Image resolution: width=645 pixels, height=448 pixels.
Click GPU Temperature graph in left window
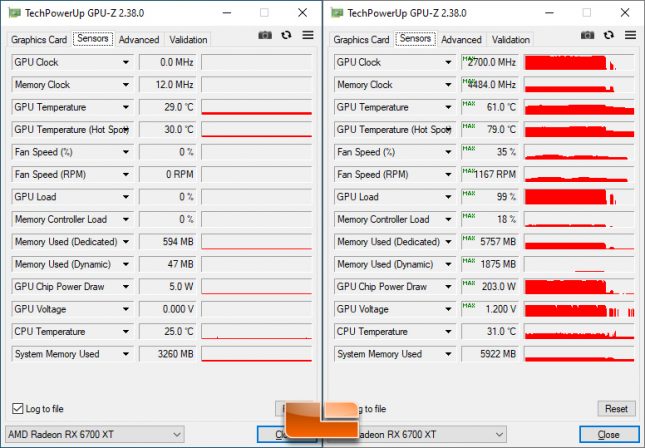[257, 107]
